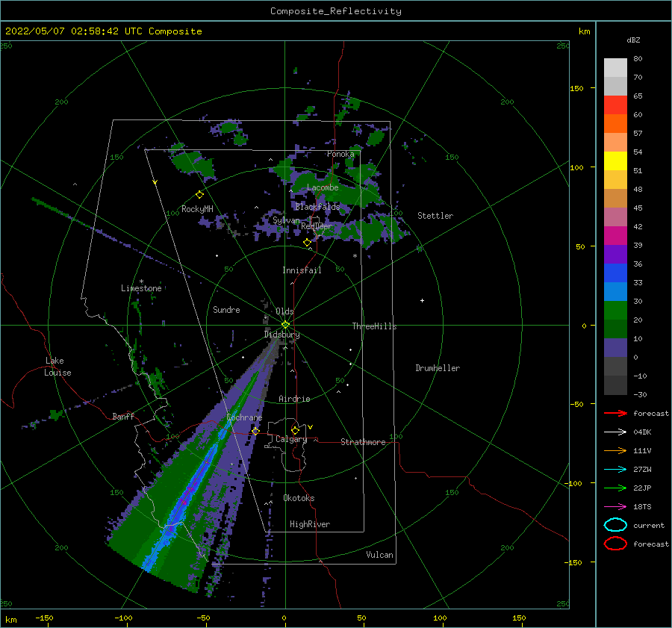
Task: Click the dBZ legend heading
Action: click(x=633, y=40)
